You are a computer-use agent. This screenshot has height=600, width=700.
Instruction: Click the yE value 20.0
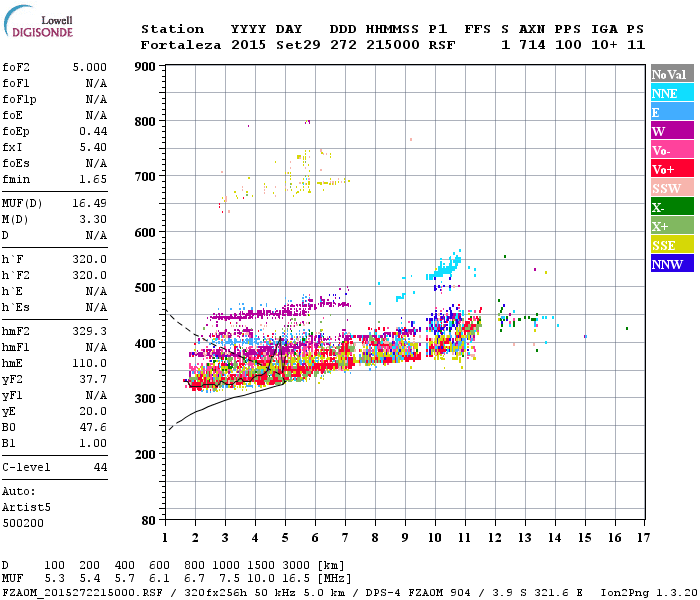tap(93, 412)
